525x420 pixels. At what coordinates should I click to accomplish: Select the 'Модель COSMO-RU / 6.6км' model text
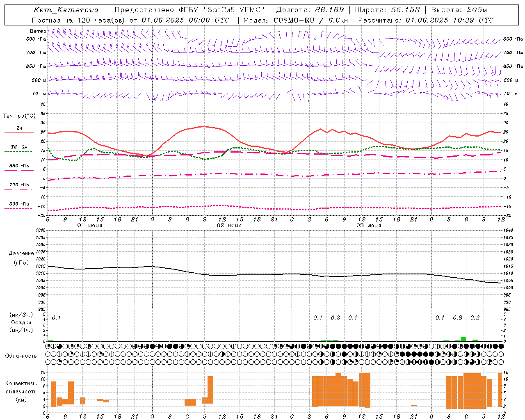click(x=295, y=20)
